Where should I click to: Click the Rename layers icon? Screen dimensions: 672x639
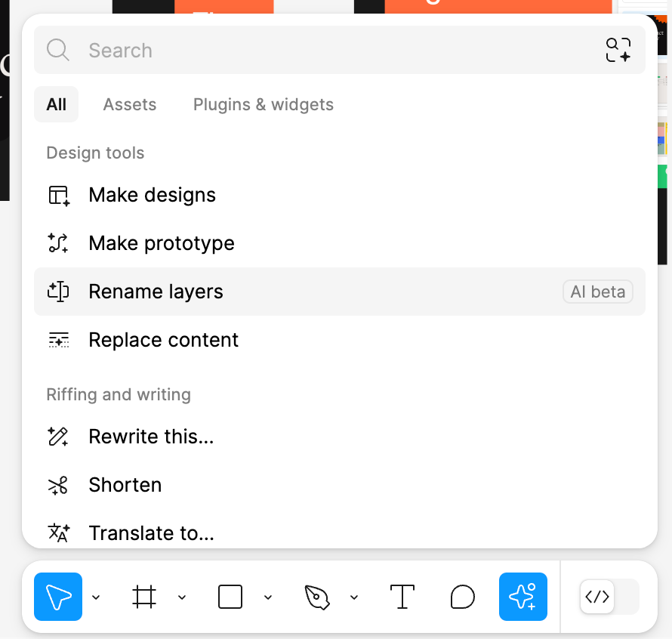(58, 292)
